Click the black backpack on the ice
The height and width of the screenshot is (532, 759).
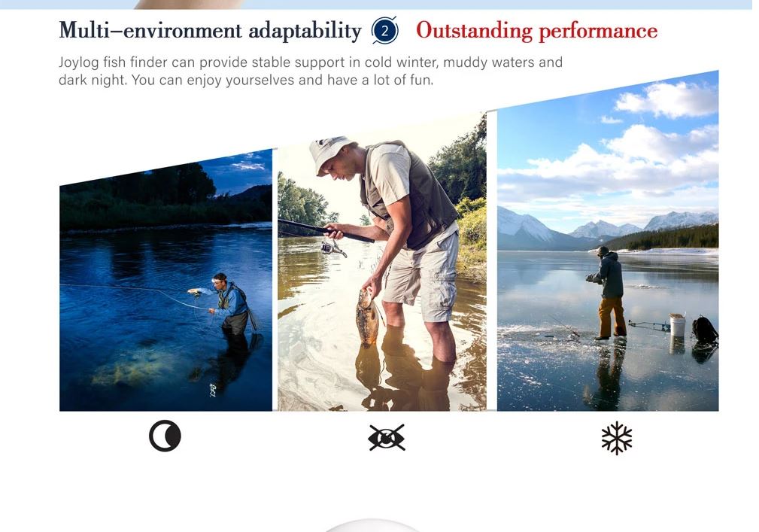pyautogui.click(x=704, y=330)
